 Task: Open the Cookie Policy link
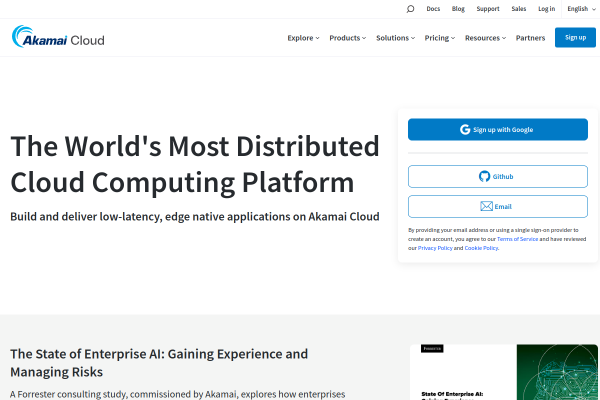coord(481,248)
